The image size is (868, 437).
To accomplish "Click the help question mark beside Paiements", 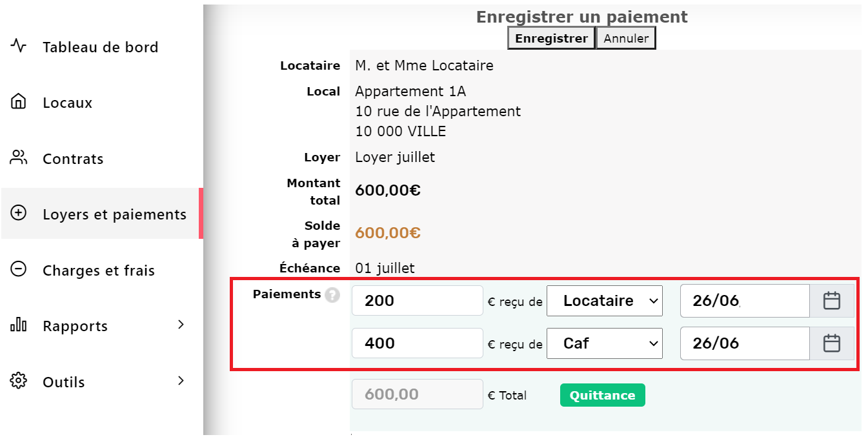I will [x=332, y=295].
